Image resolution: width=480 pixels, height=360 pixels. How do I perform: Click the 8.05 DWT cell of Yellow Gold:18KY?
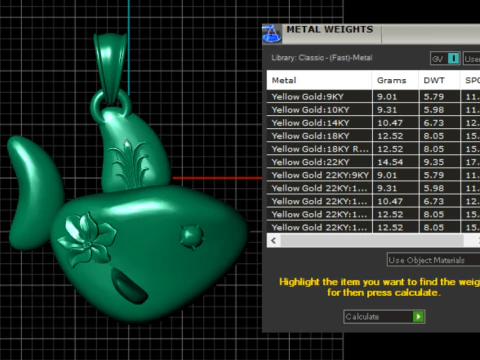pyautogui.click(x=439, y=136)
